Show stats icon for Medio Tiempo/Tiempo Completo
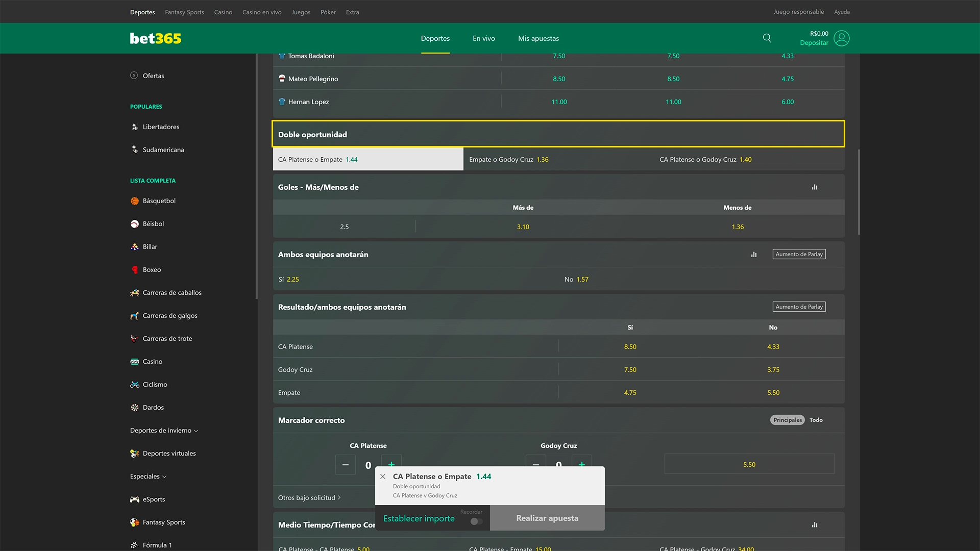The image size is (980, 551). click(815, 525)
